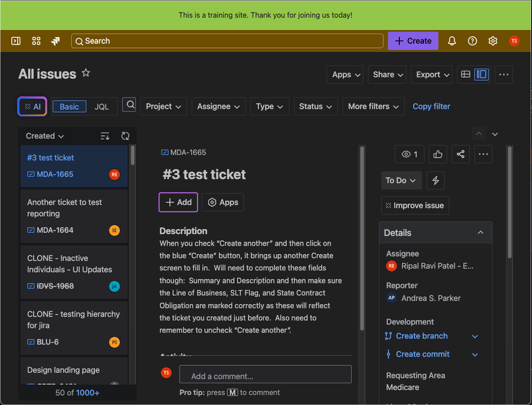This screenshot has width=532, height=405.
Task: Switch to JQL search mode
Action: (101, 107)
